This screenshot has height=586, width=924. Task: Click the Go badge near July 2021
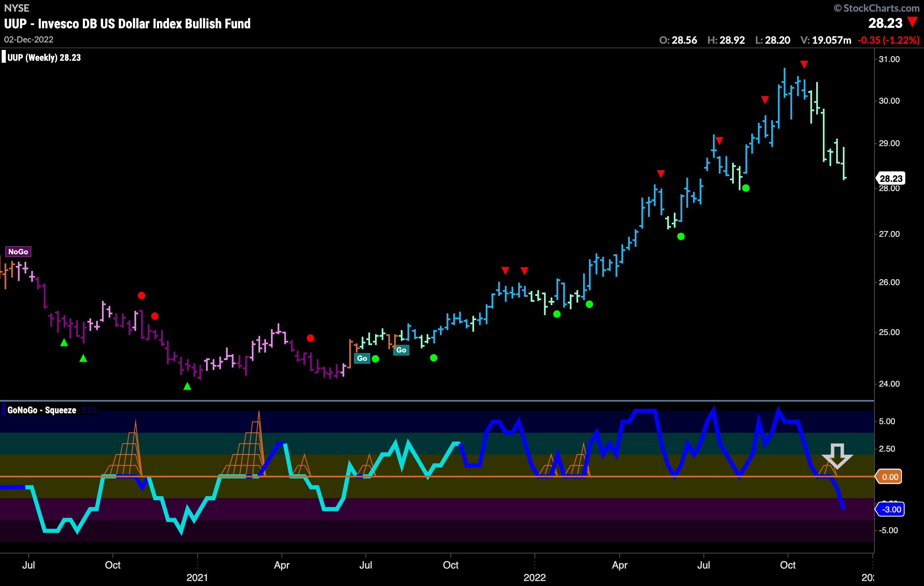tap(362, 358)
